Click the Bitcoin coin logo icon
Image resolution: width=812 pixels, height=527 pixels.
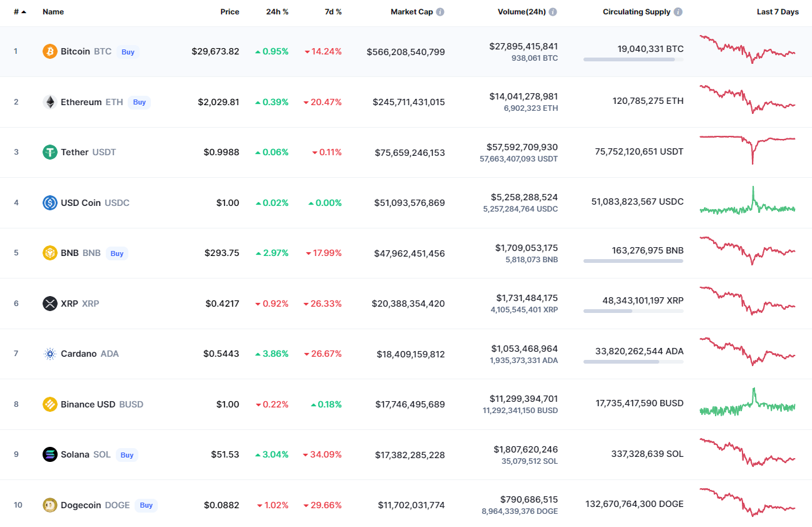50,51
